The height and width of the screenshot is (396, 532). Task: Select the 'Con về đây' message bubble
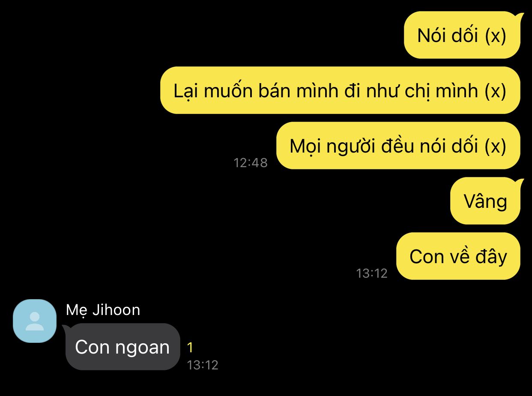click(x=458, y=256)
